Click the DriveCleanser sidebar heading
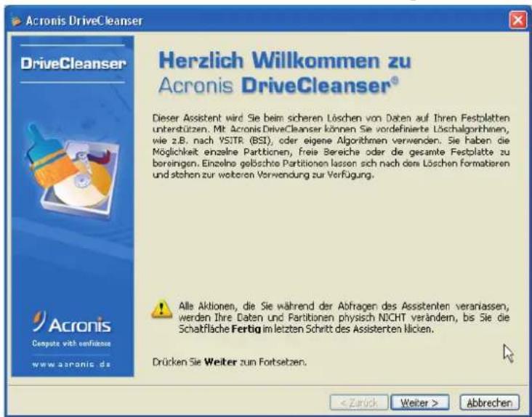Image resolution: width=532 pixels, height=417 pixels. [x=73, y=63]
